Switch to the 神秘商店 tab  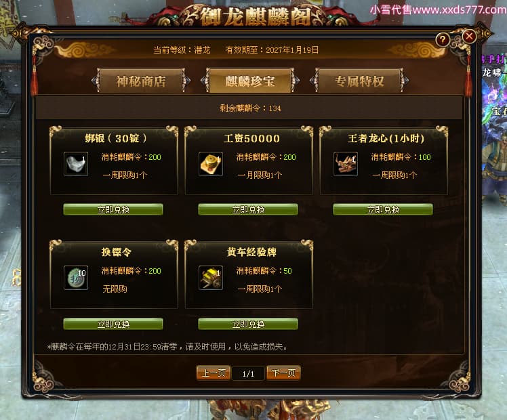coord(141,81)
